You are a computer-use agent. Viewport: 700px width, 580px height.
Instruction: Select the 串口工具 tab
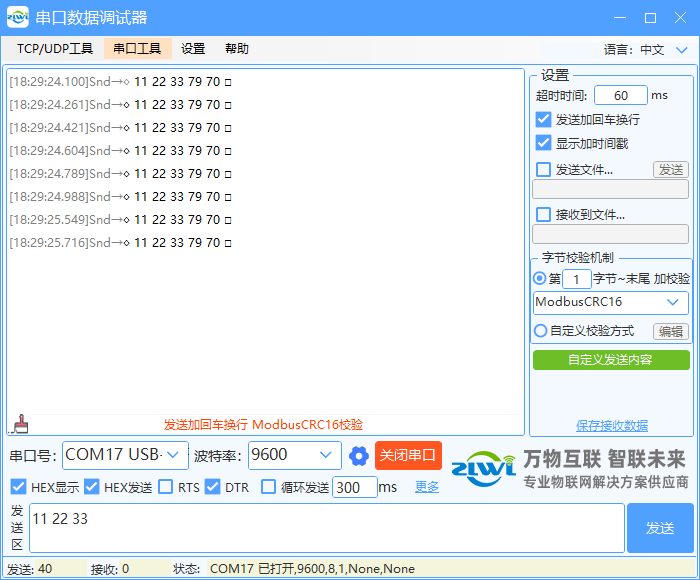138,48
